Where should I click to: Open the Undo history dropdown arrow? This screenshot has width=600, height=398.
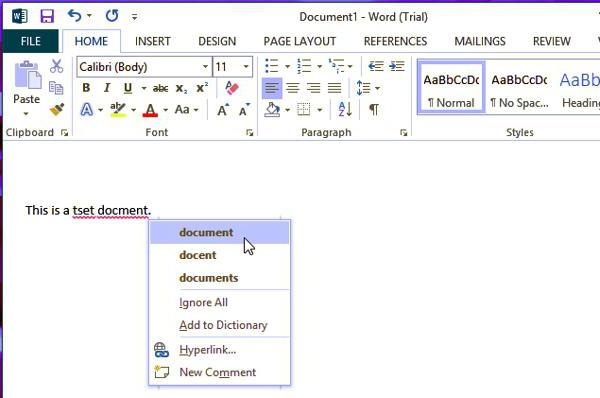tap(89, 16)
